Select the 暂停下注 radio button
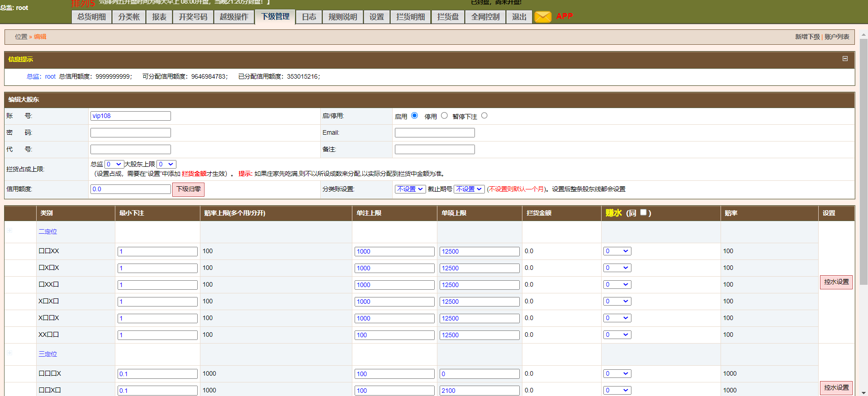The width and height of the screenshot is (868, 396). pos(484,116)
